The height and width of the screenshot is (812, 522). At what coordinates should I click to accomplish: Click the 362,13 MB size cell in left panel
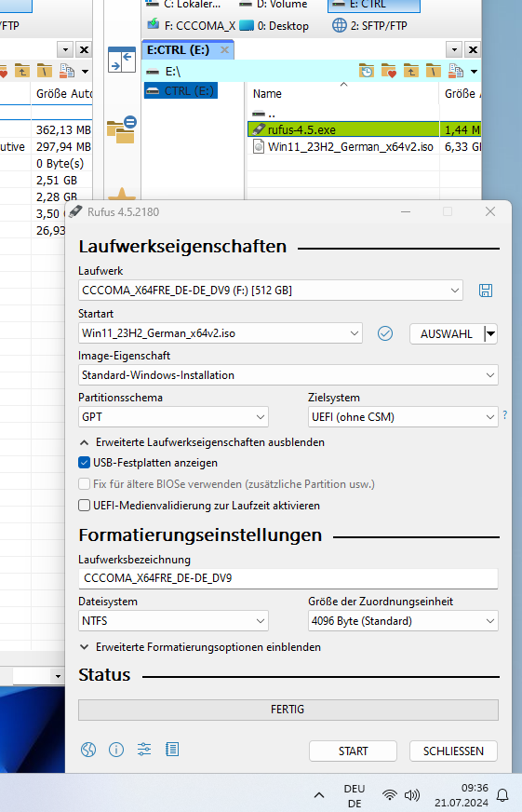point(63,129)
